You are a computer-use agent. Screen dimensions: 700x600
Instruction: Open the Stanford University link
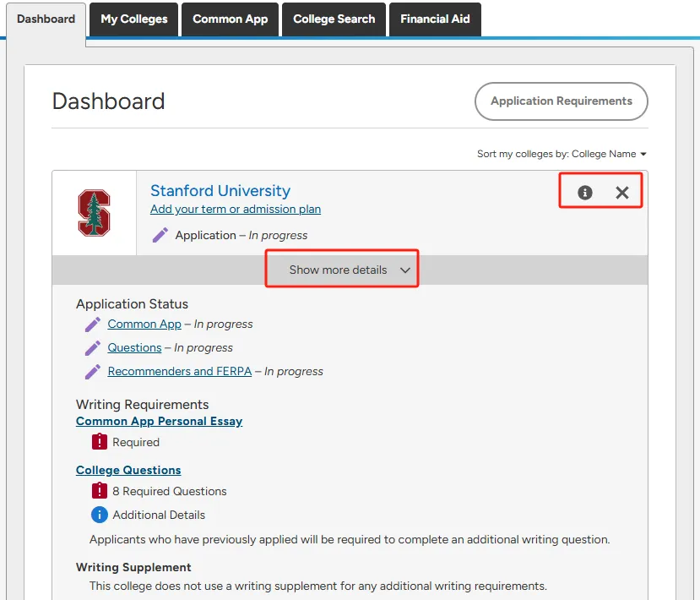click(220, 191)
